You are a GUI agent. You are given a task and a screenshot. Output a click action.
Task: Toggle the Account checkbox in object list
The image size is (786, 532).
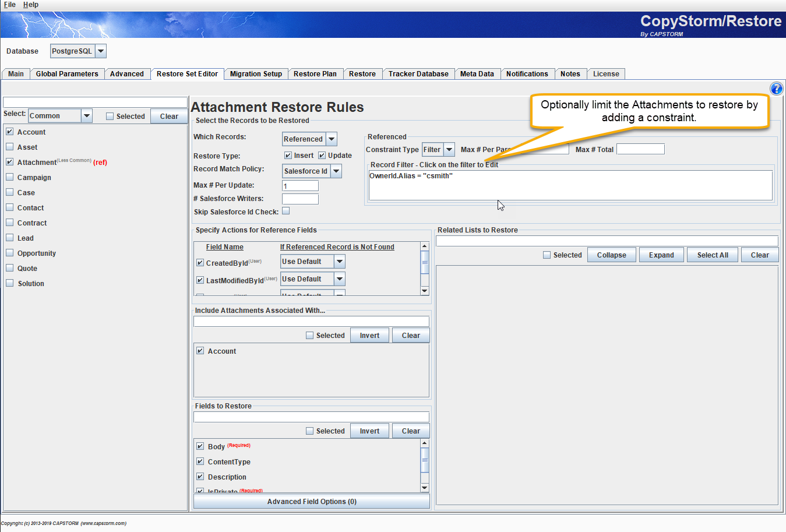tap(9, 132)
